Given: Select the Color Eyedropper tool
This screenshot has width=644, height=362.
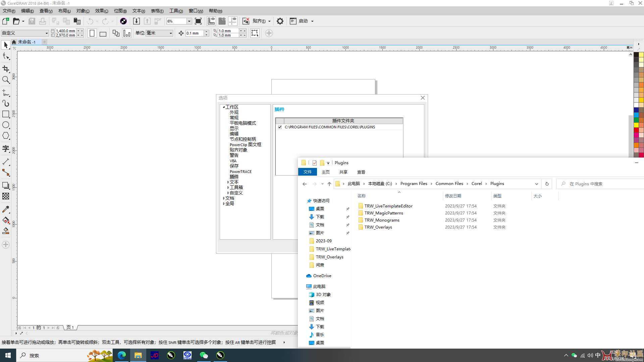Looking at the screenshot, I should click(x=6, y=209).
